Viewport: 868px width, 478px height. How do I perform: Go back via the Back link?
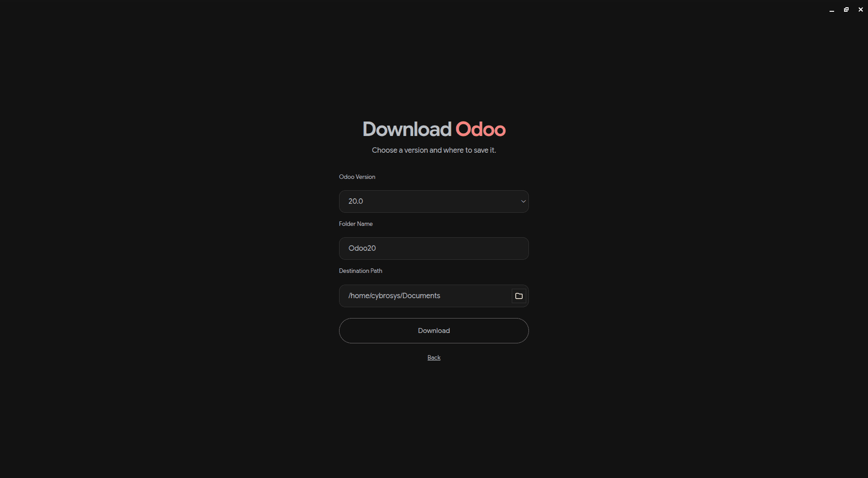434,357
